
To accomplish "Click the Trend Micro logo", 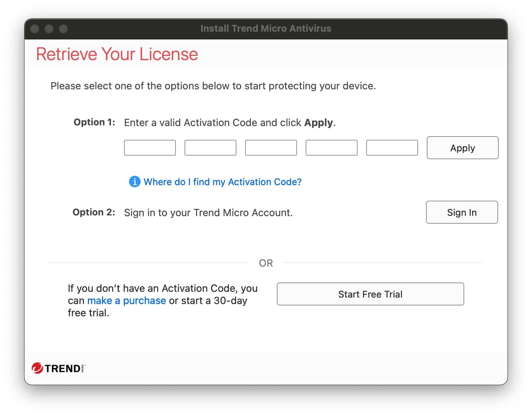I will [58, 368].
